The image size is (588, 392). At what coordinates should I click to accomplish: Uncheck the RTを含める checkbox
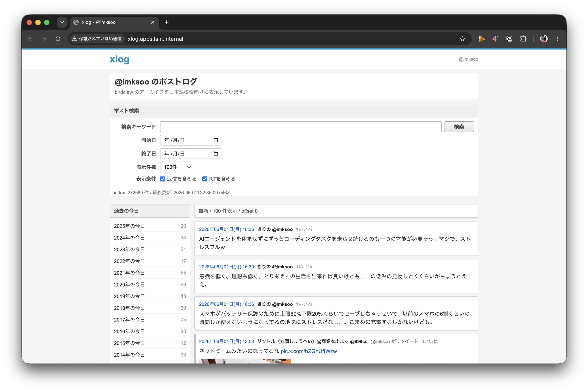205,179
